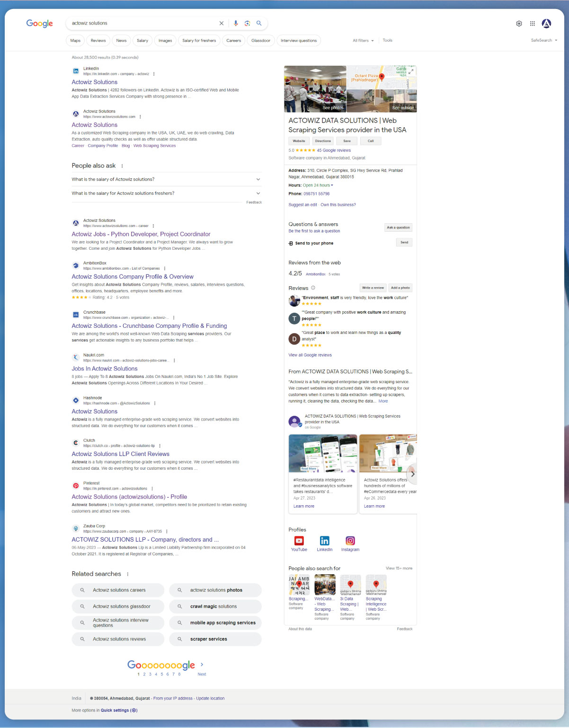Clear the search box with the X icon
Image resolution: width=569 pixels, height=728 pixels.
point(221,23)
